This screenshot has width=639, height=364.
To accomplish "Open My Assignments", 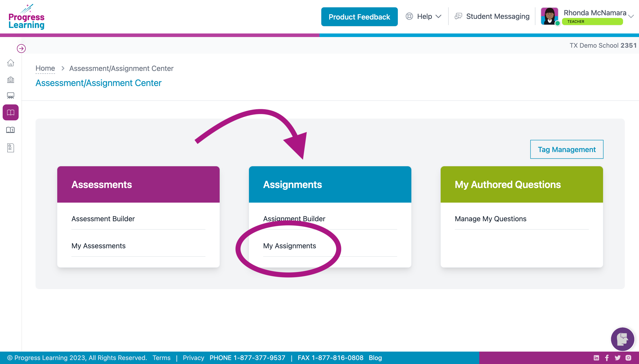I will 290,246.
